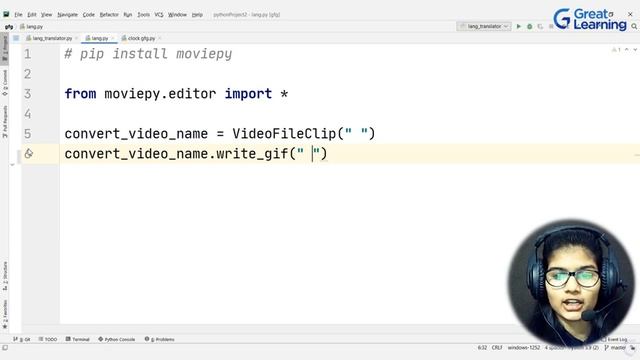Open the VCS menu

click(x=159, y=15)
